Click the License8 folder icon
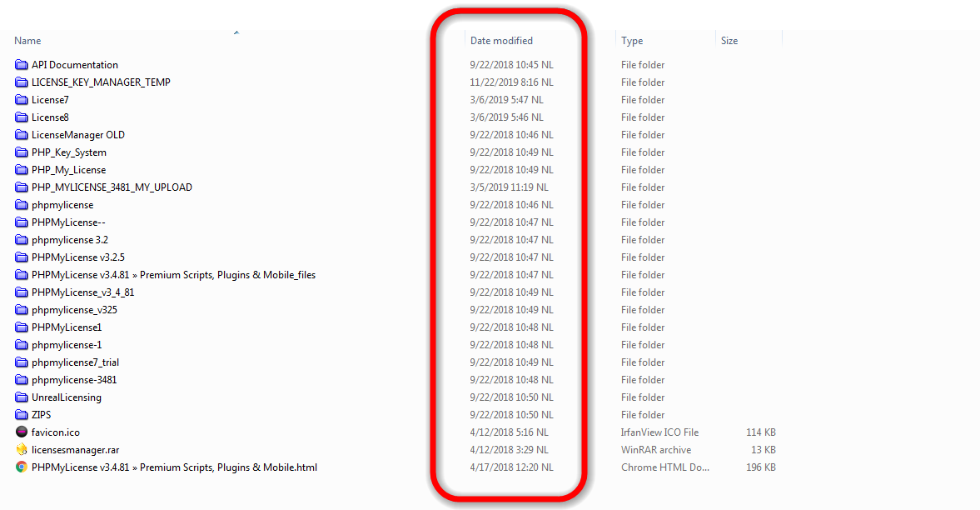Viewport: 980px width, 510px height. [22, 117]
